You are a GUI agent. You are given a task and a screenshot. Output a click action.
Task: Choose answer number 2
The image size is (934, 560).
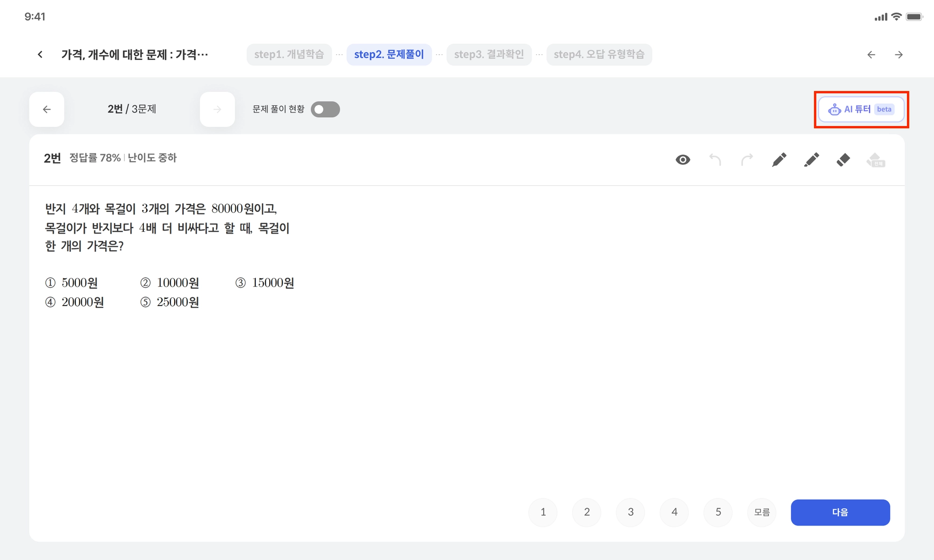(x=587, y=512)
